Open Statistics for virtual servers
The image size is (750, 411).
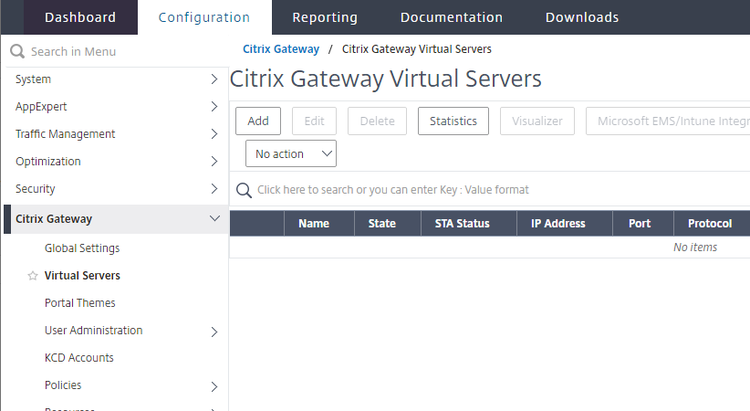[453, 121]
